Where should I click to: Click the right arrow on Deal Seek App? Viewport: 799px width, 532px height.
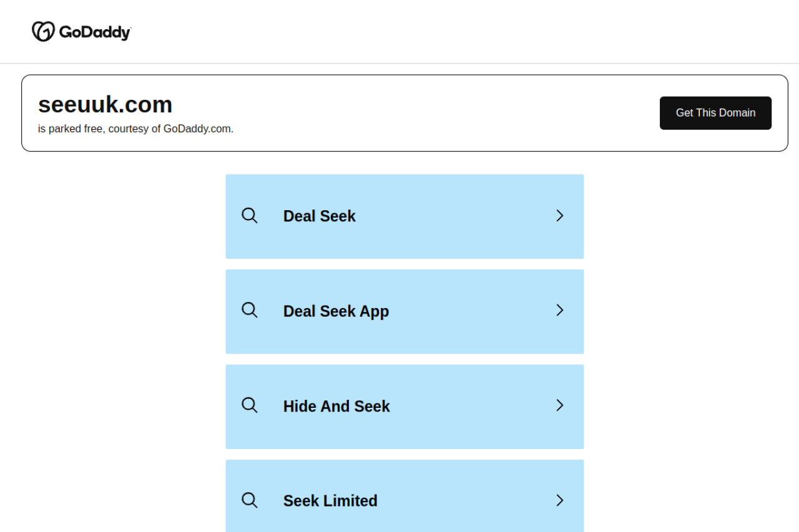click(560, 311)
